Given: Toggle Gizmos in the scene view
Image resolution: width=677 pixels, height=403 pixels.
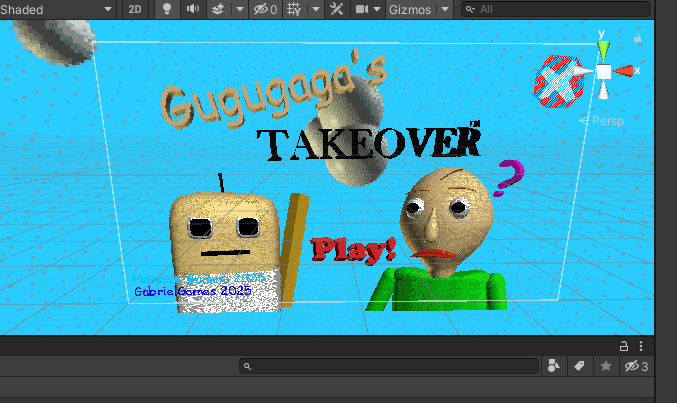Looking at the screenshot, I should tap(410, 10).
